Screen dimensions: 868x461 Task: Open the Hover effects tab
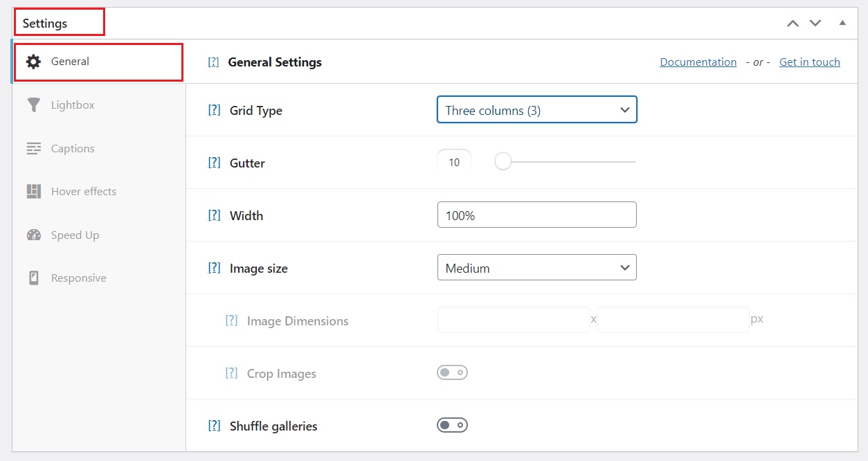tap(83, 192)
